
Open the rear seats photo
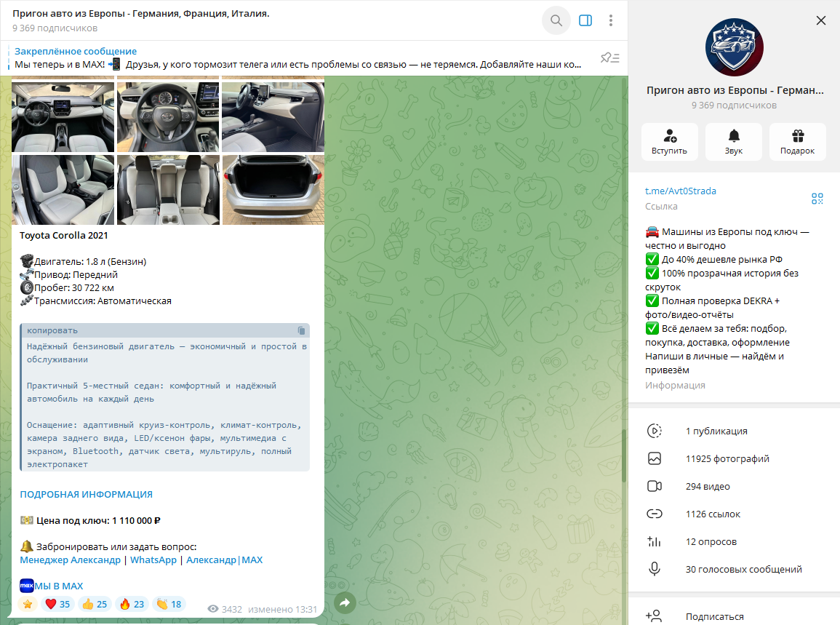coord(168,190)
